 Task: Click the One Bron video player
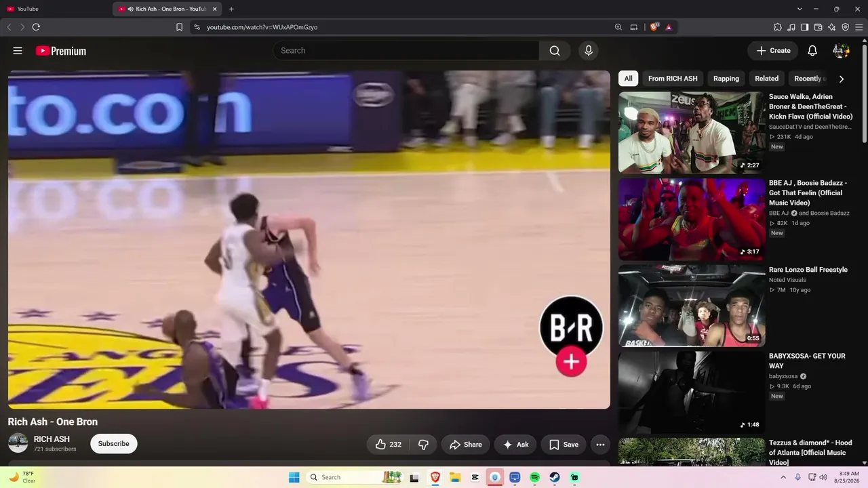[309, 240]
